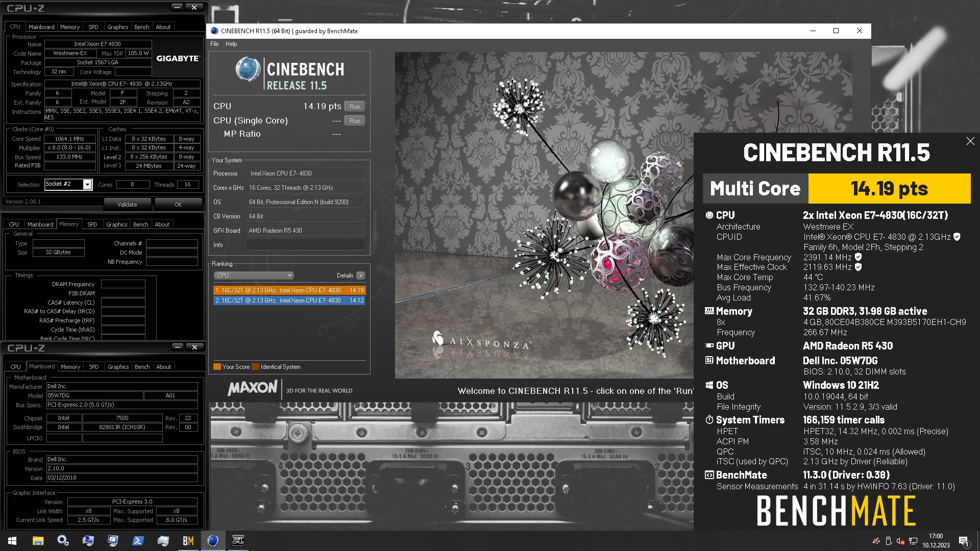The height and width of the screenshot is (551, 980).
Task: Click the safely remove USB tray icon
Action: click(x=888, y=541)
